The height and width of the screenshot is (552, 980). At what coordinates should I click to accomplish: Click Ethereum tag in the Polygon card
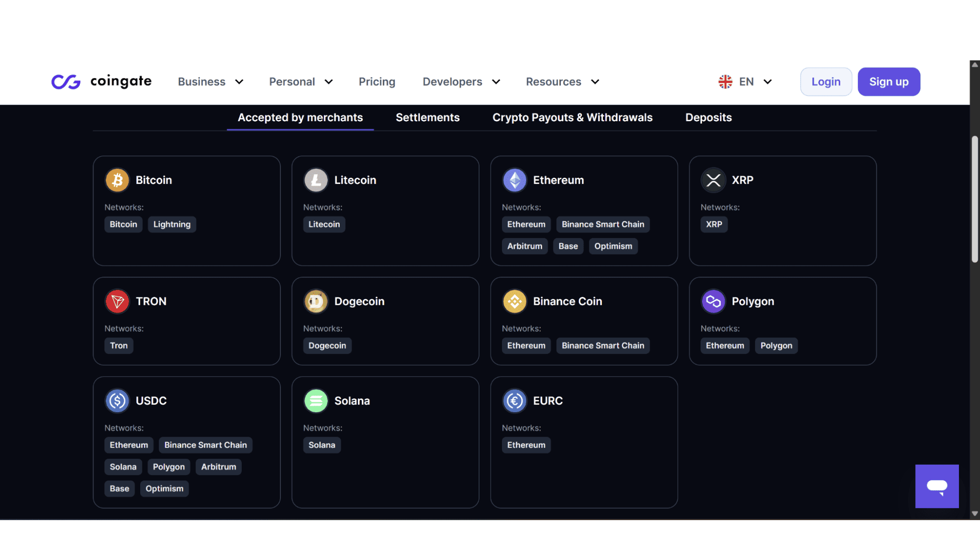pyautogui.click(x=725, y=345)
